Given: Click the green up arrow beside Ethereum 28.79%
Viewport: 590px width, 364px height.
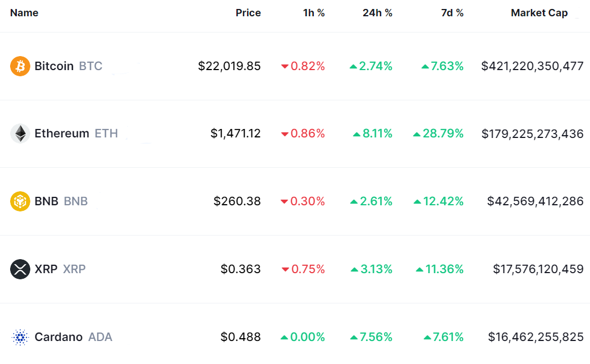Looking at the screenshot, I should pyautogui.click(x=417, y=134).
